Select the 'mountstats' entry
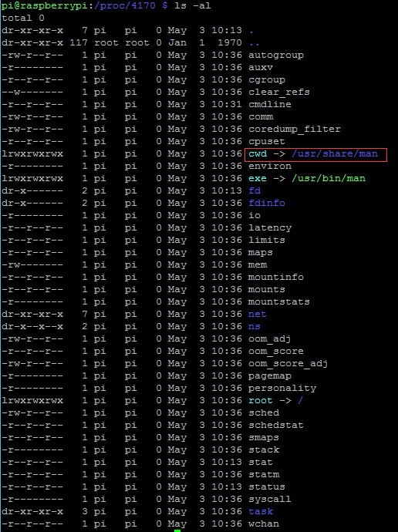398x532 pixels. (x=279, y=302)
